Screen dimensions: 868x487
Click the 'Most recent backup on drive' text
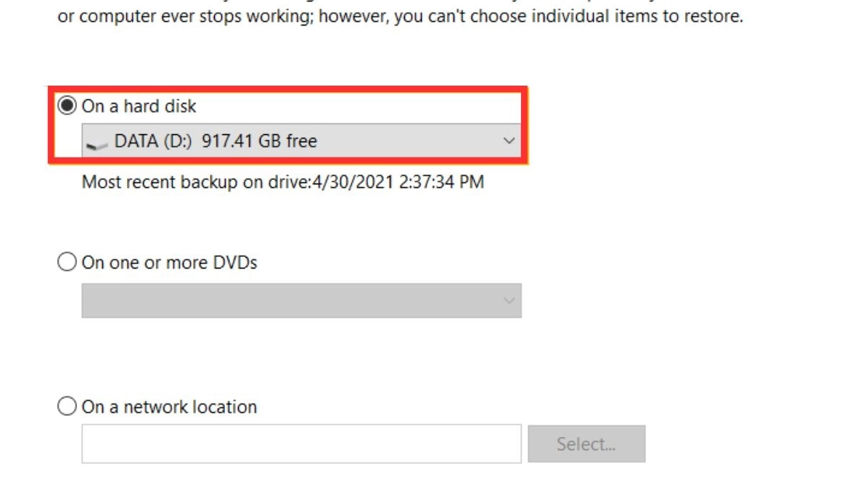196,181
